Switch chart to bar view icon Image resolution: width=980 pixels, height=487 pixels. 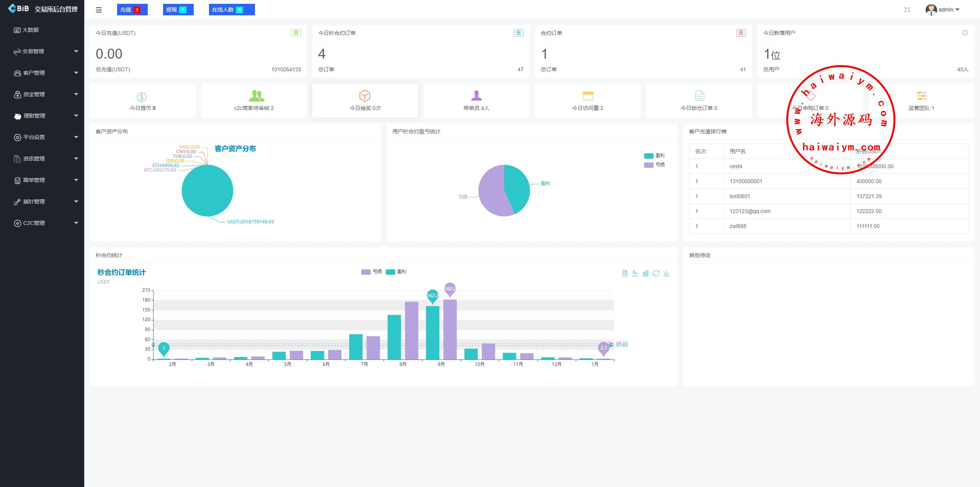click(645, 273)
